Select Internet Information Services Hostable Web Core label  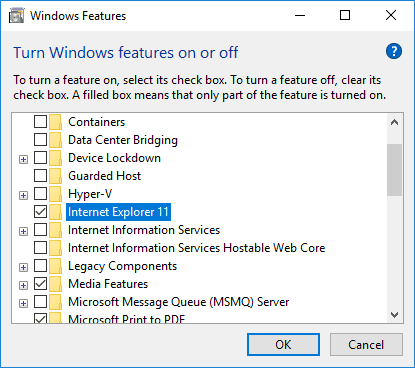click(196, 248)
